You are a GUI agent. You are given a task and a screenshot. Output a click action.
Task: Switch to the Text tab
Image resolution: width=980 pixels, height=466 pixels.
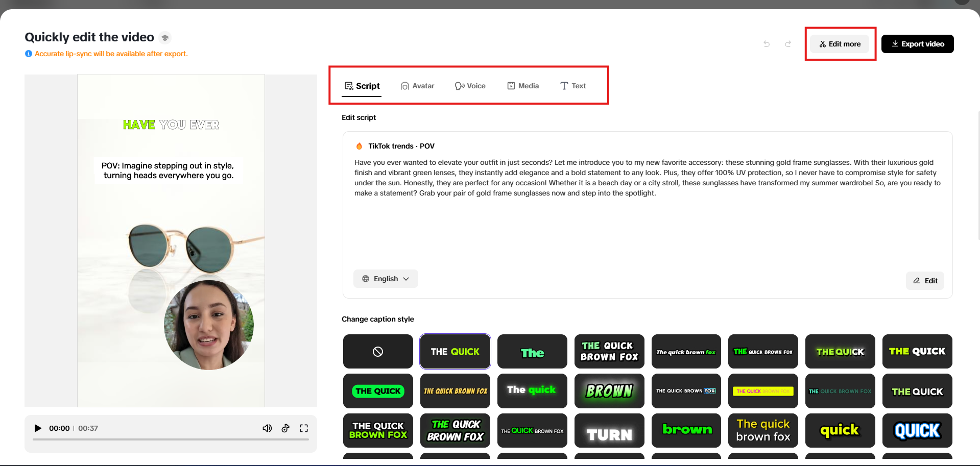coord(572,86)
